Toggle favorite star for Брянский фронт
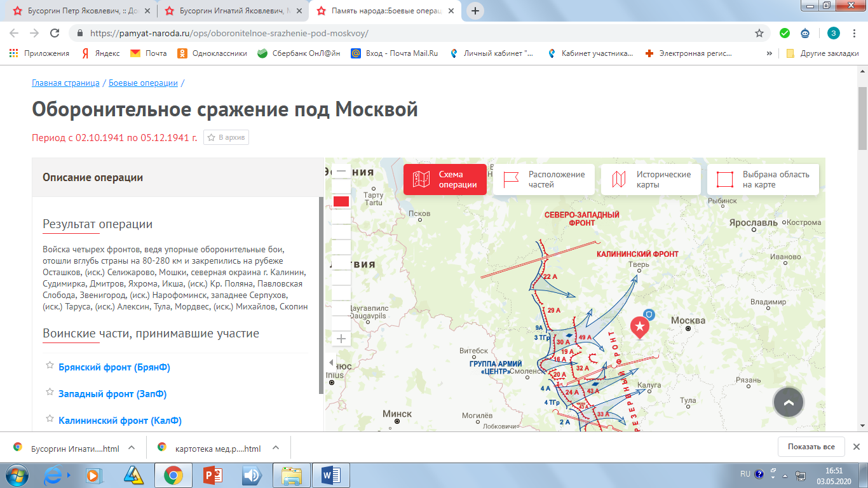The height and width of the screenshot is (488, 868). tap(50, 366)
